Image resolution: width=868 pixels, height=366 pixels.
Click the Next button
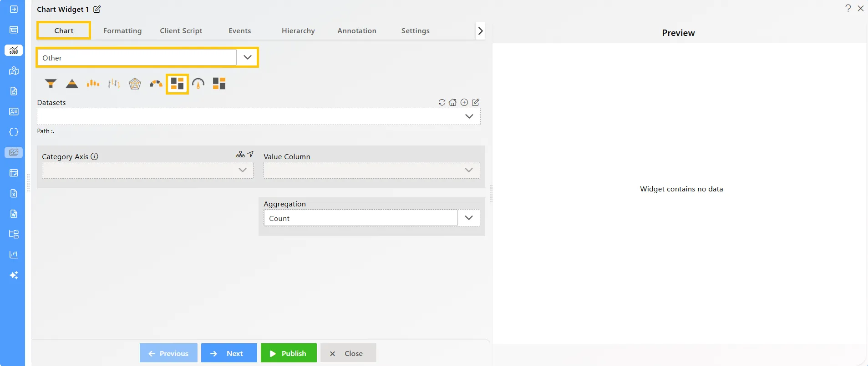(229, 353)
